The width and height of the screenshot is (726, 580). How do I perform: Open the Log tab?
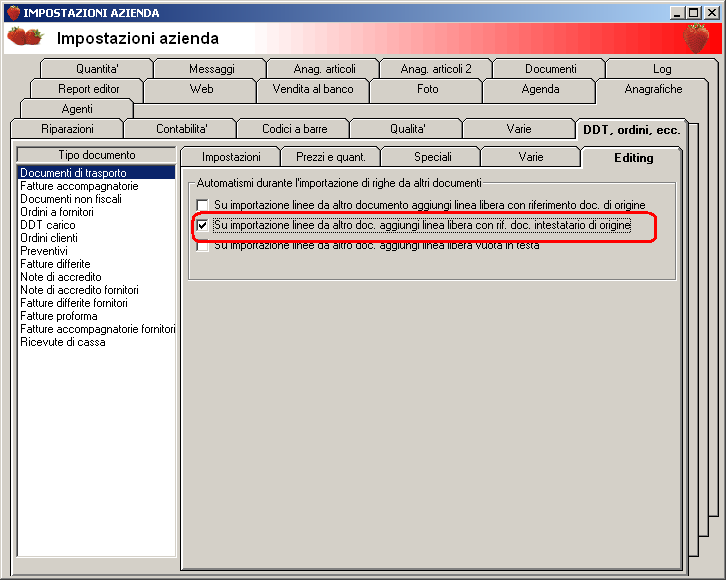click(662, 69)
